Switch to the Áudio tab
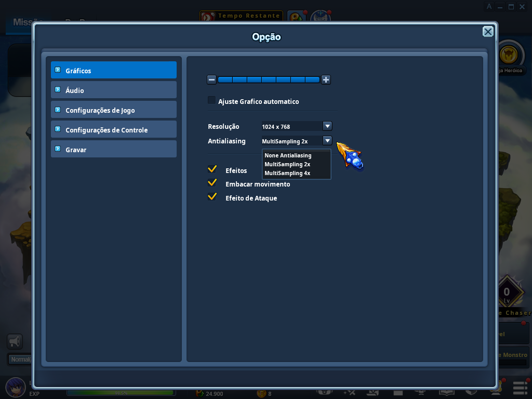The width and height of the screenshot is (532, 399). tap(113, 90)
